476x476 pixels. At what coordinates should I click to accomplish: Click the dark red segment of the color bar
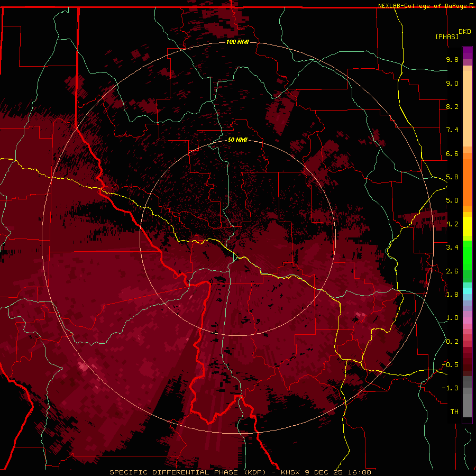click(467, 361)
